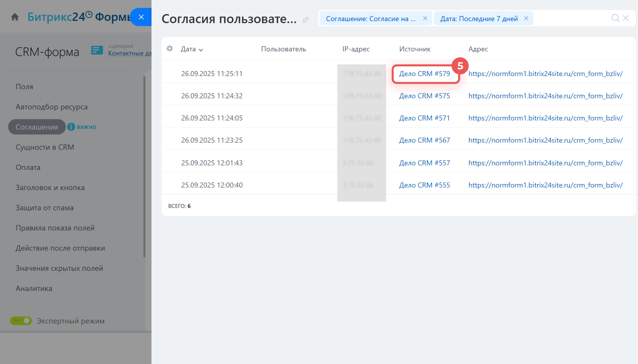Screen dimensions: 638x364
Task: Click the filter search input field
Action: click(x=571, y=18)
